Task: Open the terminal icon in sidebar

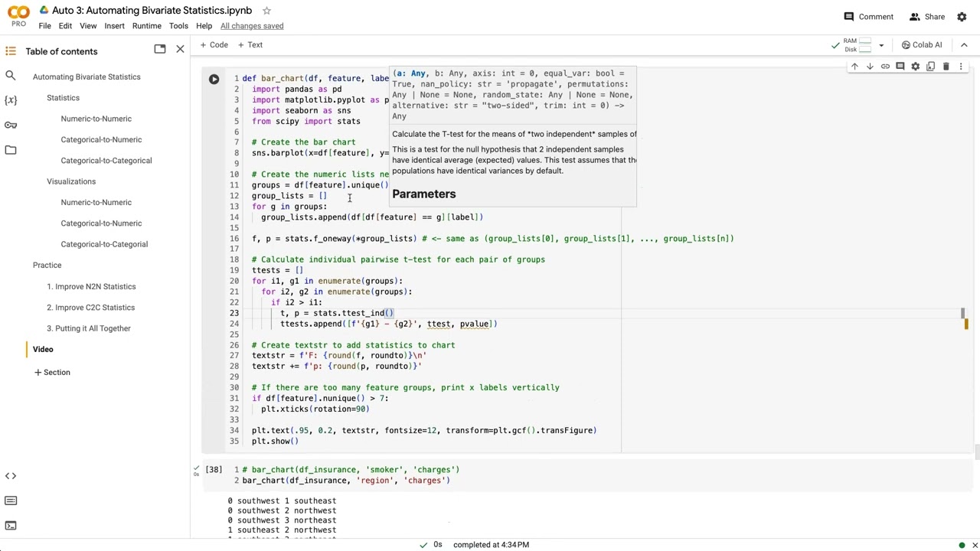Action: (x=11, y=526)
